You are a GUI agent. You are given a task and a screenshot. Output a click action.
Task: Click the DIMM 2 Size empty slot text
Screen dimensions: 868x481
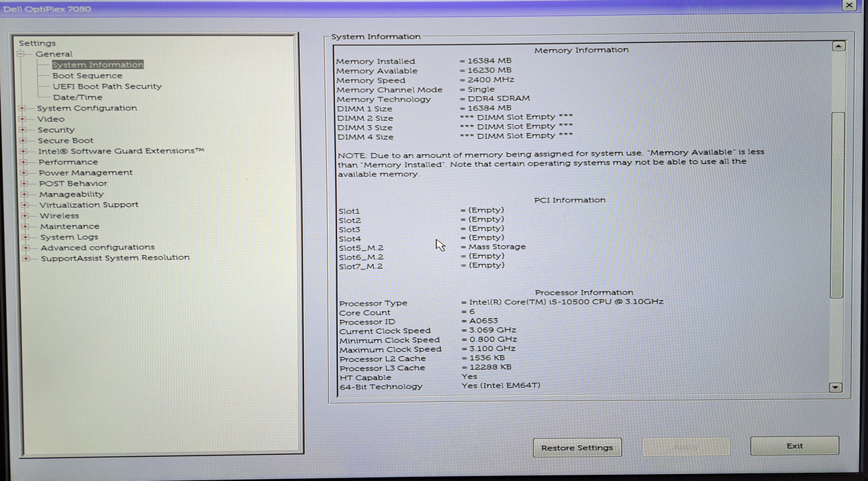point(517,117)
